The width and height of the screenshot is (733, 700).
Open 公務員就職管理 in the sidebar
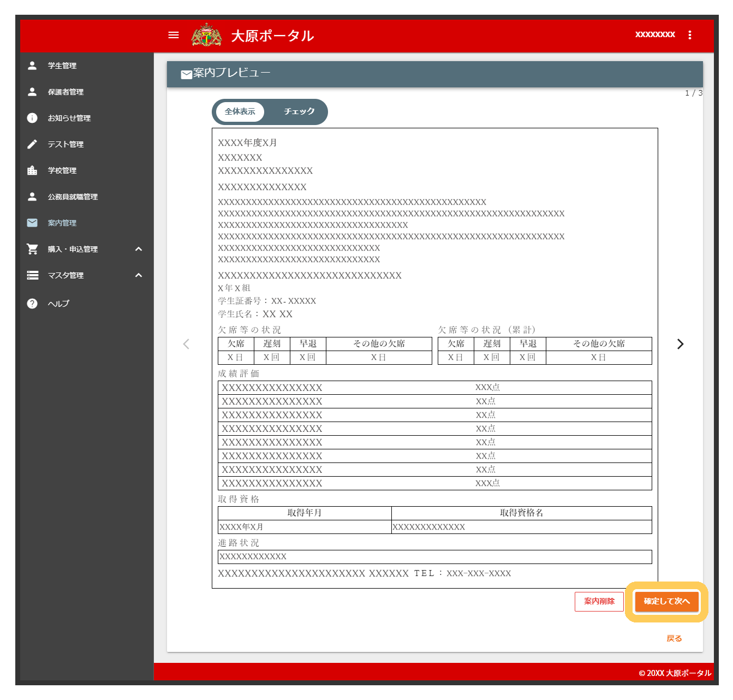(87, 197)
